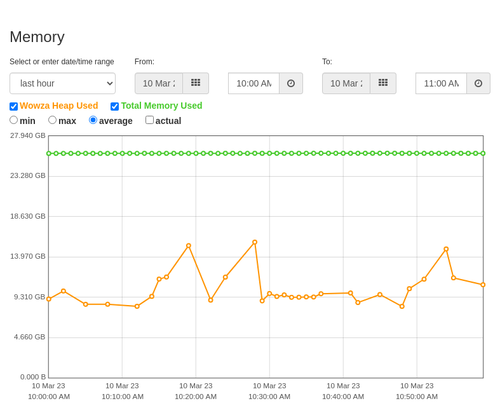Enable the actual checkbox
The image size is (500, 403).
[150, 120]
